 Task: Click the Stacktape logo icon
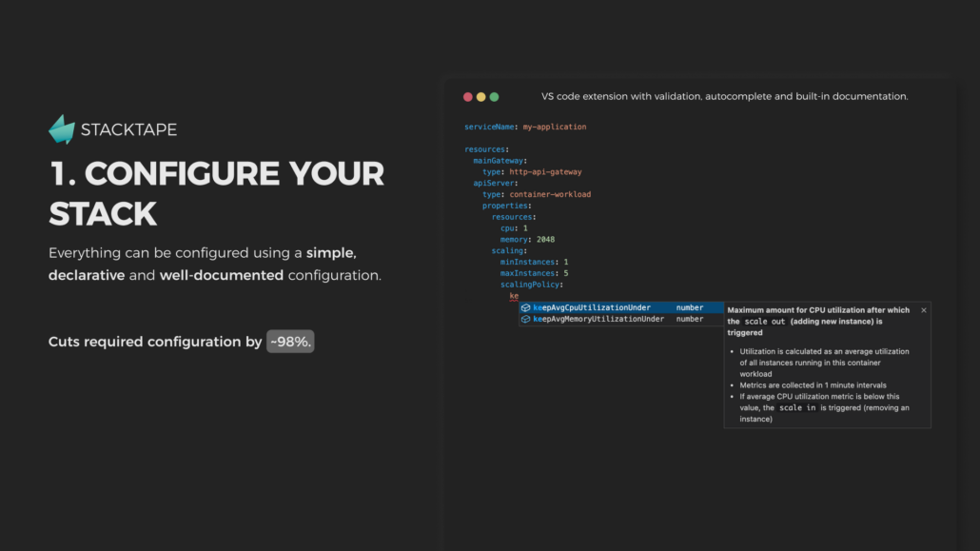pyautogui.click(x=61, y=128)
